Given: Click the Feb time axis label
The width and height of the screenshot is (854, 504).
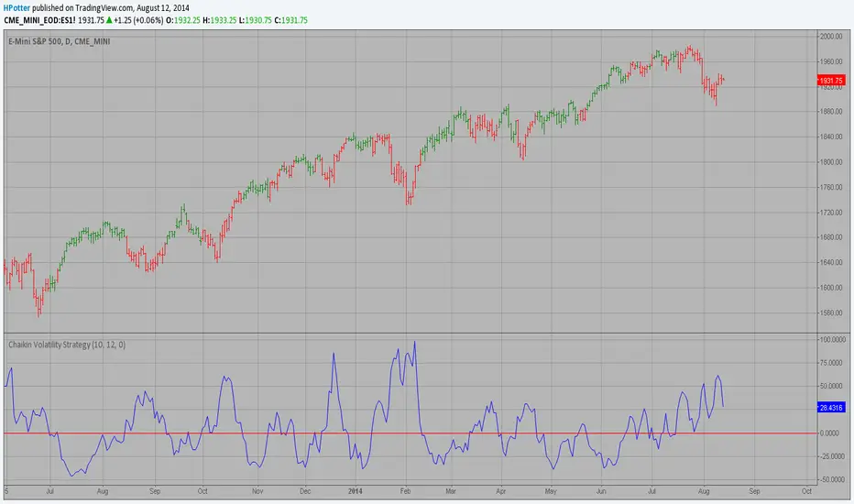Looking at the screenshot, I should click(405, 491).
